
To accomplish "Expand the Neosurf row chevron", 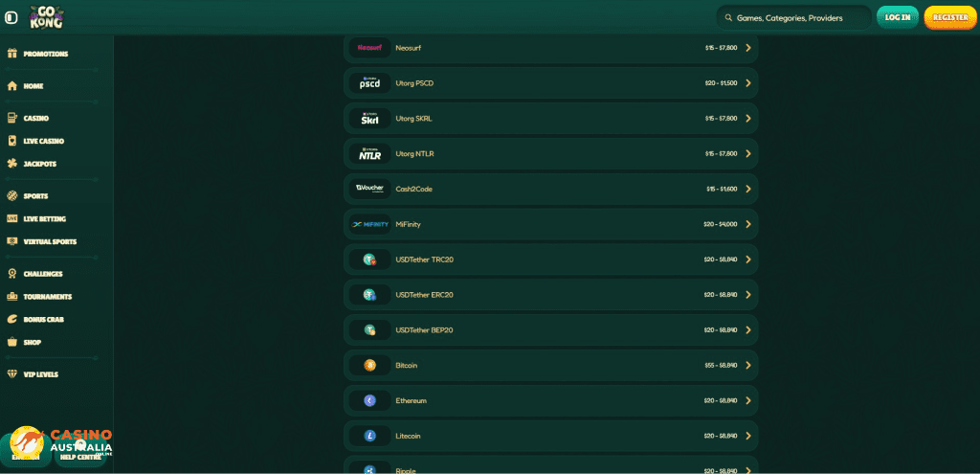I will [x=748, y=48].
